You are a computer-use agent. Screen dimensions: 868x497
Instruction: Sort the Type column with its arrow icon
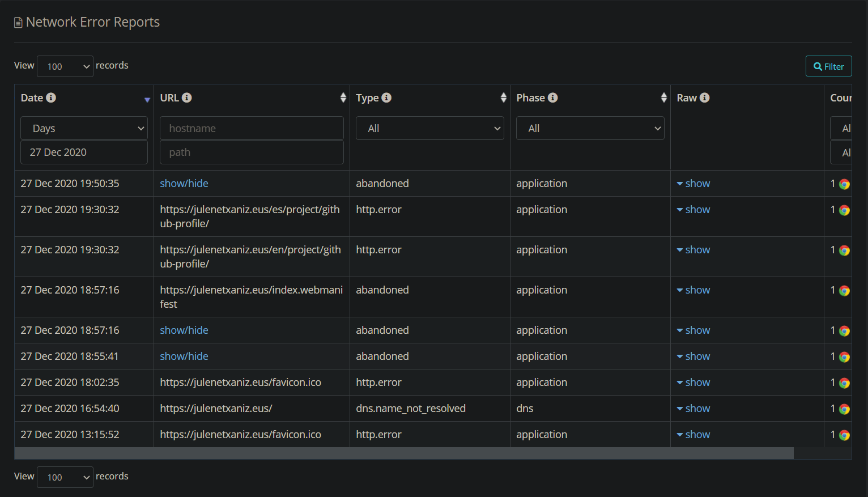[504, 97]
